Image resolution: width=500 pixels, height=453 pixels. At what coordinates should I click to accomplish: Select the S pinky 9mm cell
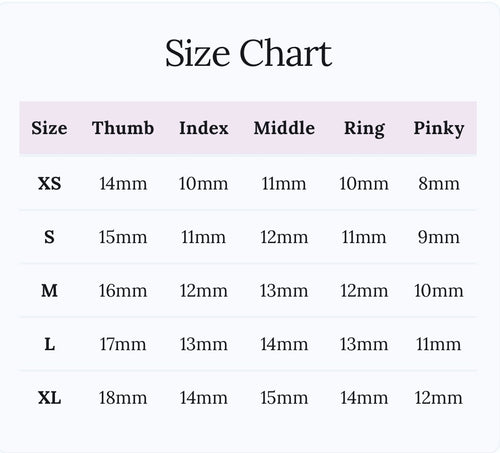(x=439, y=237)
